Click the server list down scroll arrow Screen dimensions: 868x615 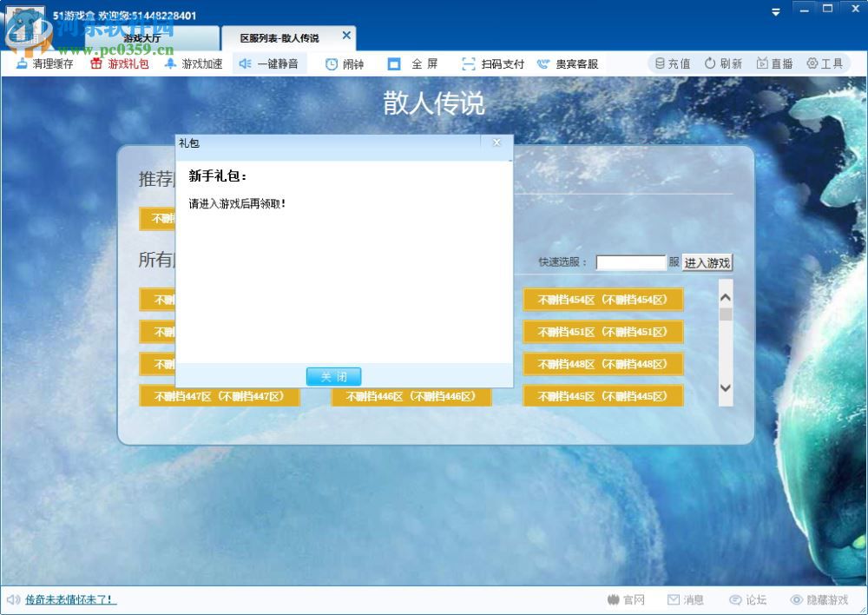(725, 388)
